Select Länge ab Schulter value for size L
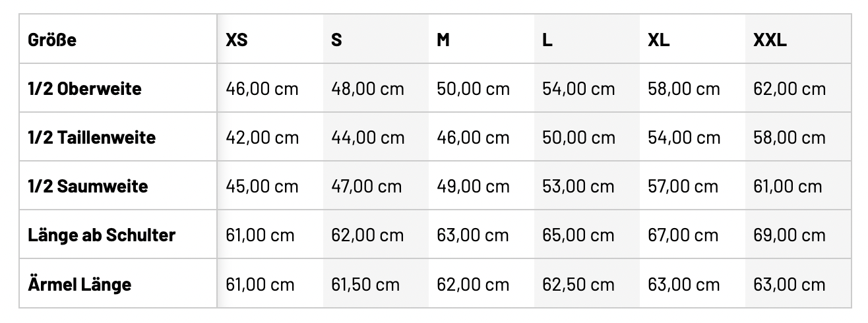 [578, 235]
